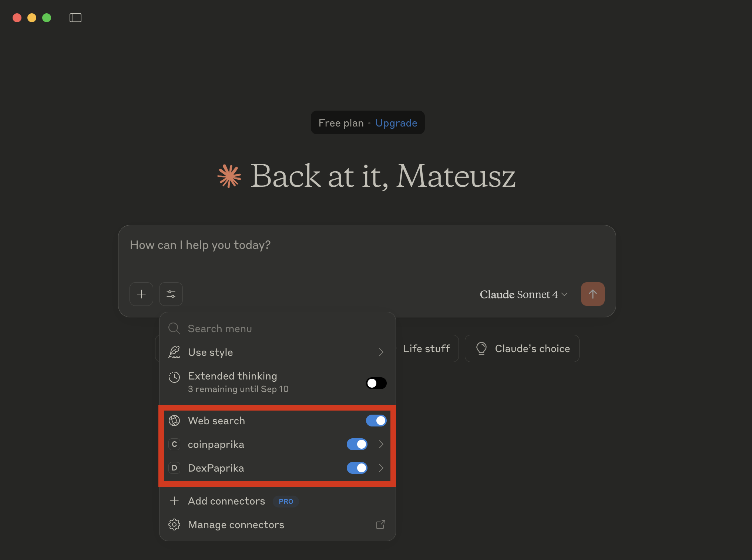The image size is (752, 560).
Task: Expand the coinpaprika tools chevron
Action: click(381, 444)
